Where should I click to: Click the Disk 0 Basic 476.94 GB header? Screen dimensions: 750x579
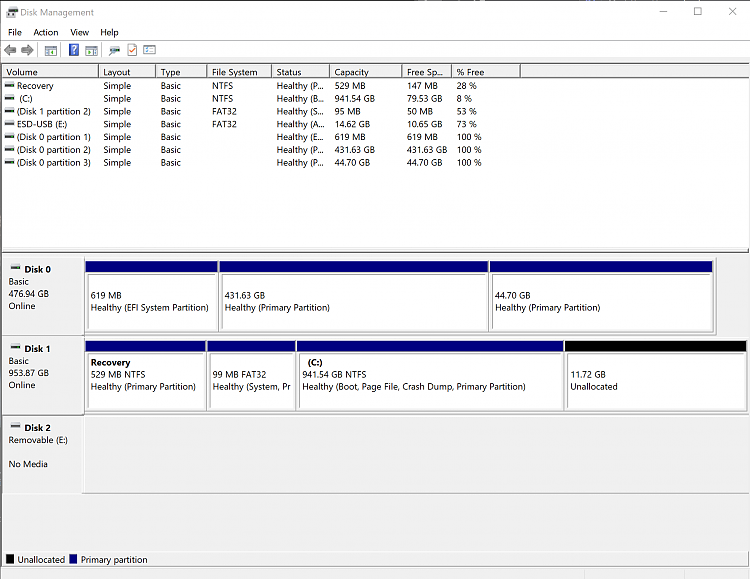pyautogui.click(x=43, y=295)
